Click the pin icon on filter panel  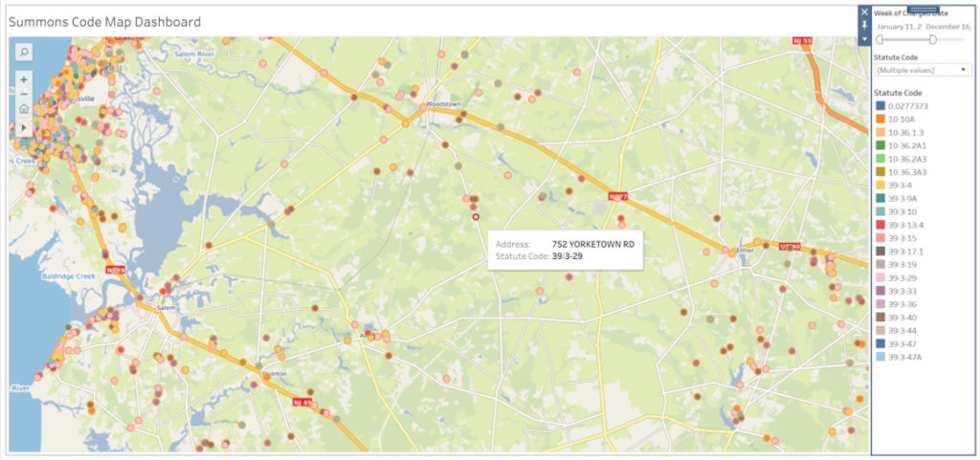864,26
